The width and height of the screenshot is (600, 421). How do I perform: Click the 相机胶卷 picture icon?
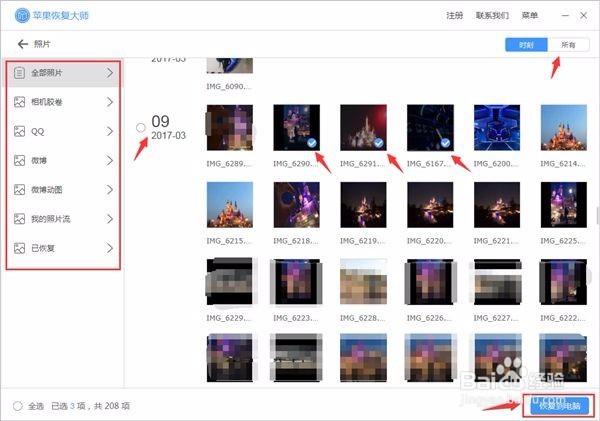(20, 102)
